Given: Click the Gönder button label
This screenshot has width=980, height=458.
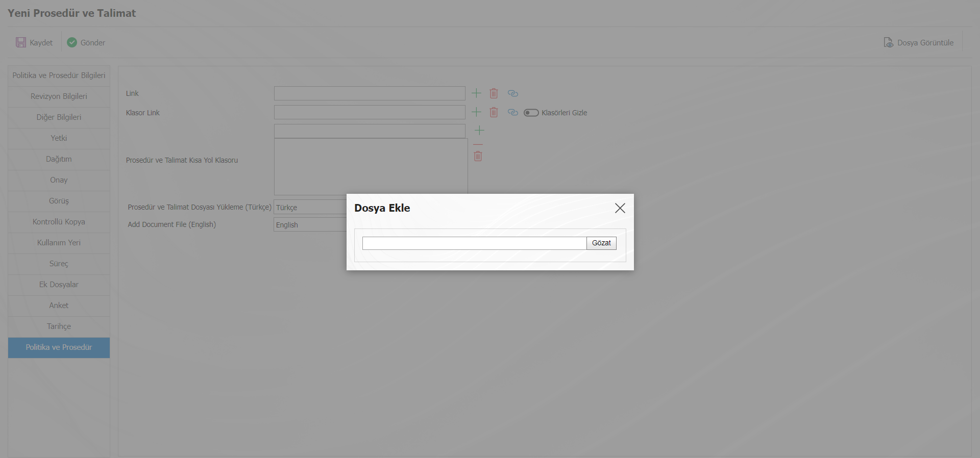Looking at the screenshot, I should pos(93,43).
